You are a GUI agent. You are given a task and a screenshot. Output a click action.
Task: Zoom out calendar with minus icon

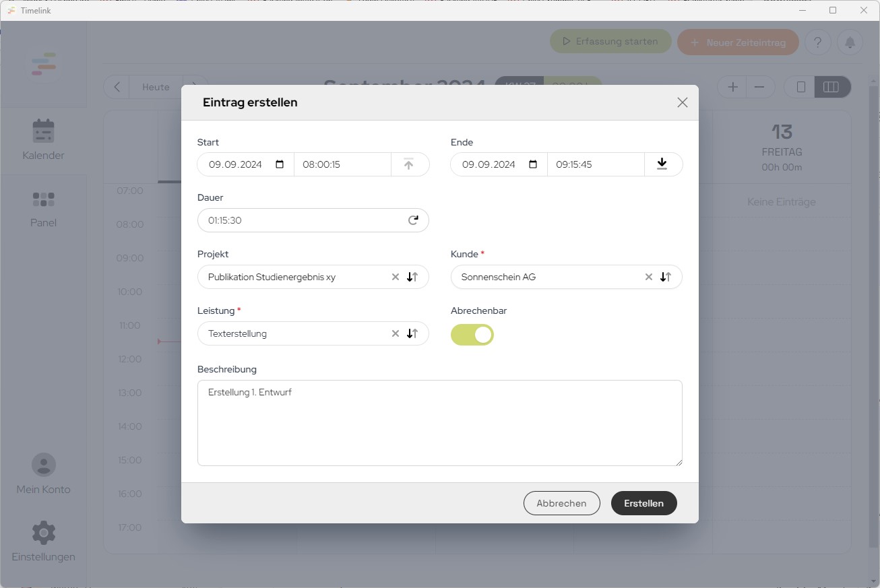[x=759, y=87]
